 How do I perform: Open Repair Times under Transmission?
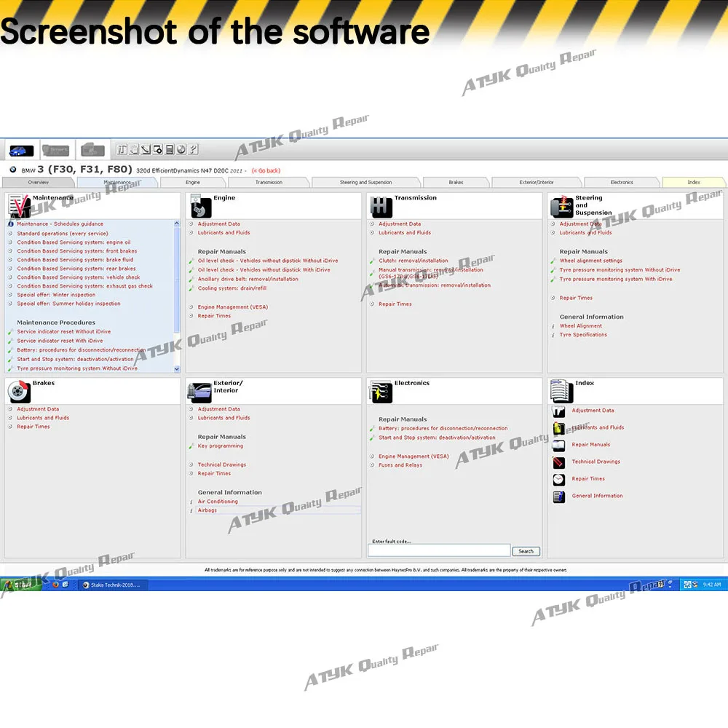[x=395, y=304]
